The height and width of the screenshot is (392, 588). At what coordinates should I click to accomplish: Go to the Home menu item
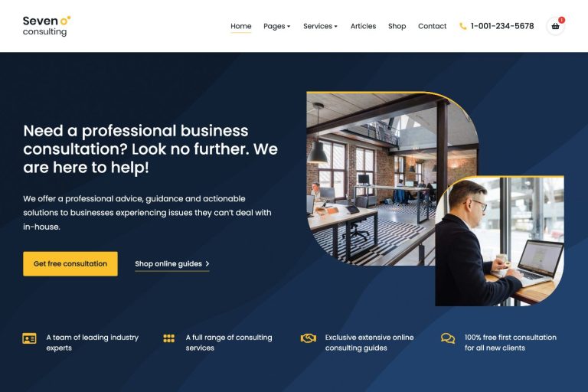240,26
